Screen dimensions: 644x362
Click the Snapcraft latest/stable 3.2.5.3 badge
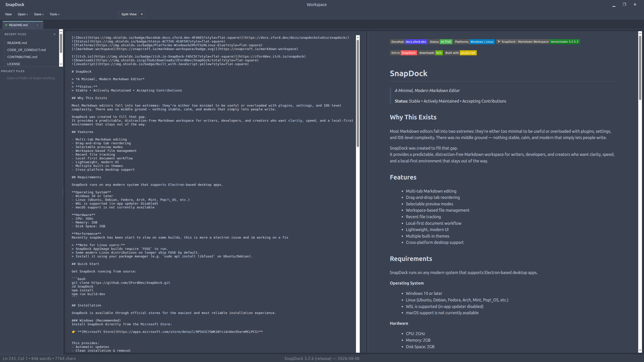coord(538,42)
